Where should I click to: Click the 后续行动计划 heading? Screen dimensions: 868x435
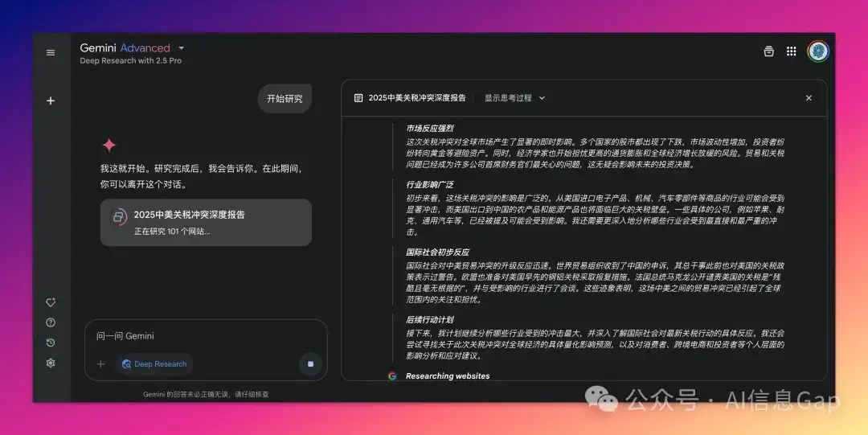(430, 320)
